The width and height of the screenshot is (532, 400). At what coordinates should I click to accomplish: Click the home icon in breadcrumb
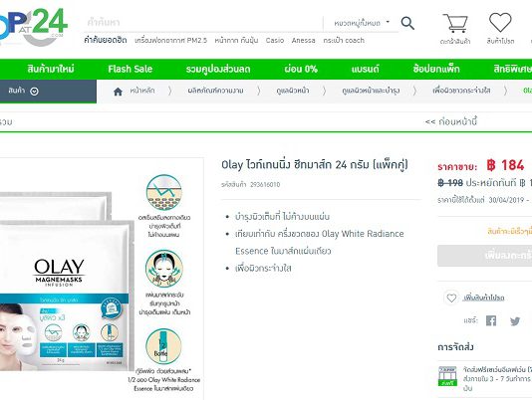118,92
